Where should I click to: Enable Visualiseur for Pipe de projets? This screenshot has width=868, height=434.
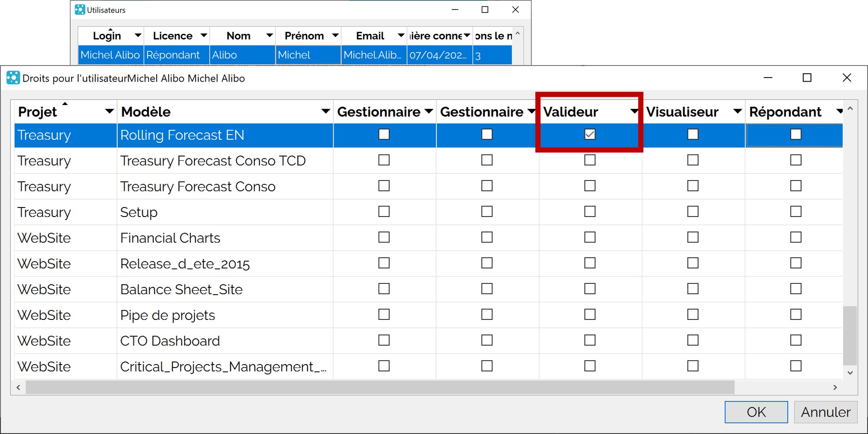pos(693,315)
